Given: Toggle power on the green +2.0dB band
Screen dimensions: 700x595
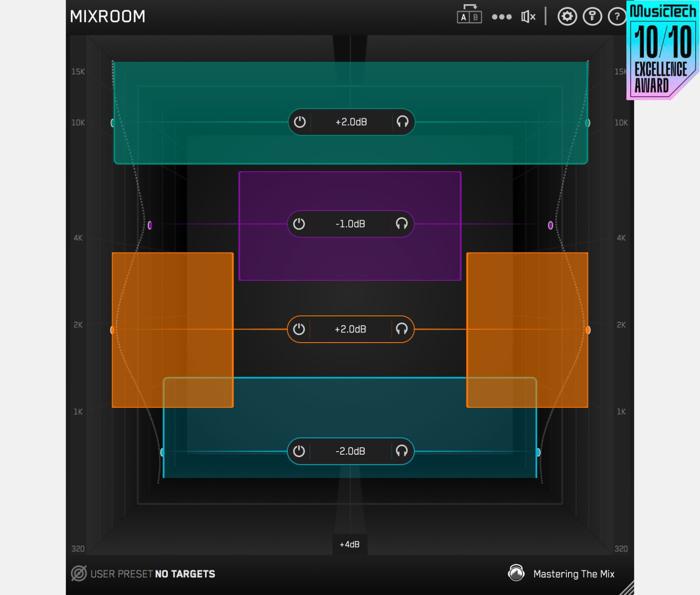Looking at the screenshot, I should 300,122.
